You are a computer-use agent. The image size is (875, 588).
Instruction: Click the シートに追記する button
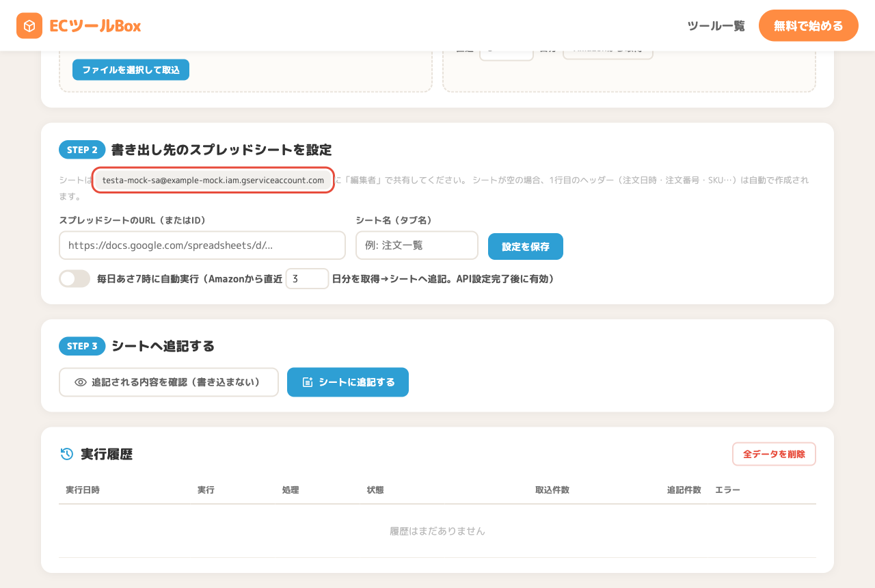tap(348, 382)
